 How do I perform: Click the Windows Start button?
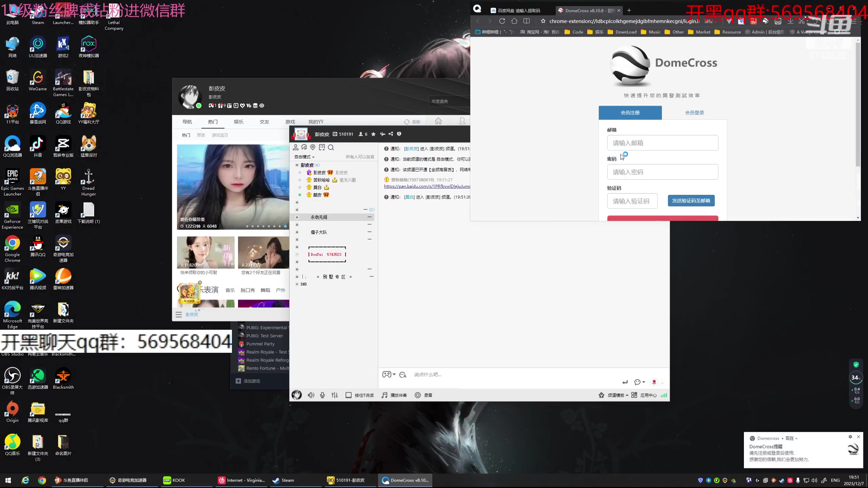[8, 480]
